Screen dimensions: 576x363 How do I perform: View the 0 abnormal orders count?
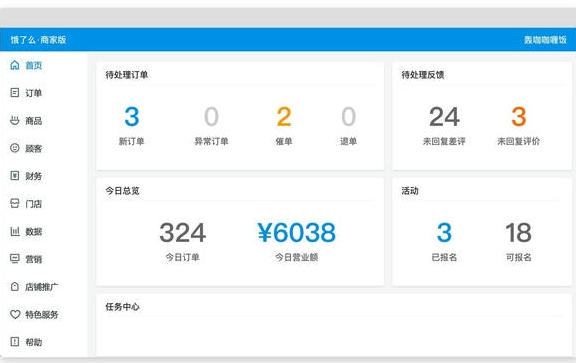[x=211, y=116]
